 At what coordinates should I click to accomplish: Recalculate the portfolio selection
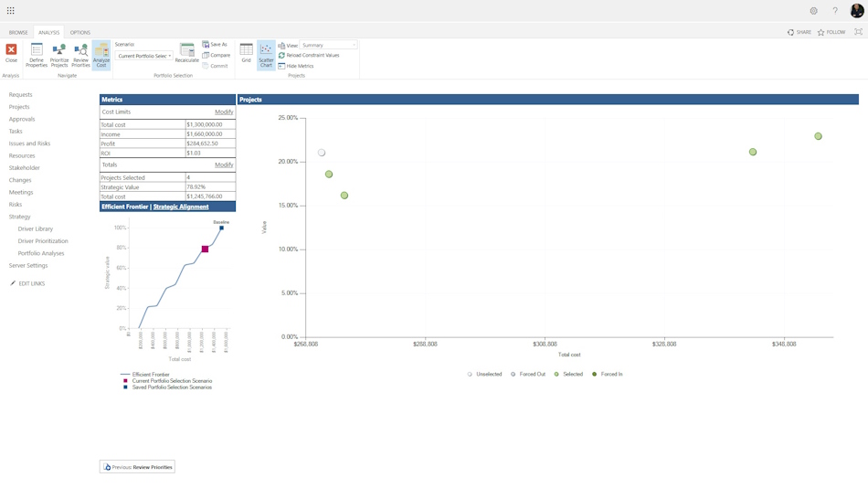(187, 53)
